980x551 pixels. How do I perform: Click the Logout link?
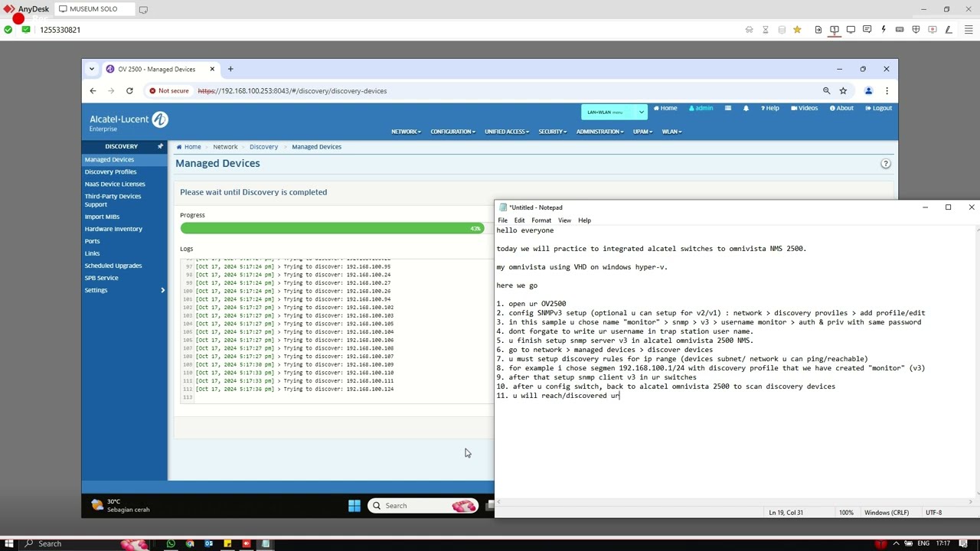pyautogui.click(x=878, y=108)
